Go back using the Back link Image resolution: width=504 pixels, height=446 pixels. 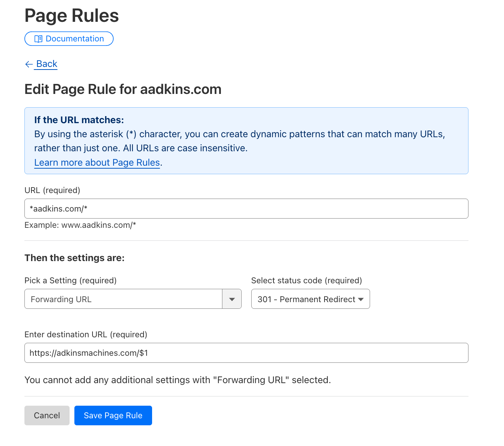pos(47,64)
